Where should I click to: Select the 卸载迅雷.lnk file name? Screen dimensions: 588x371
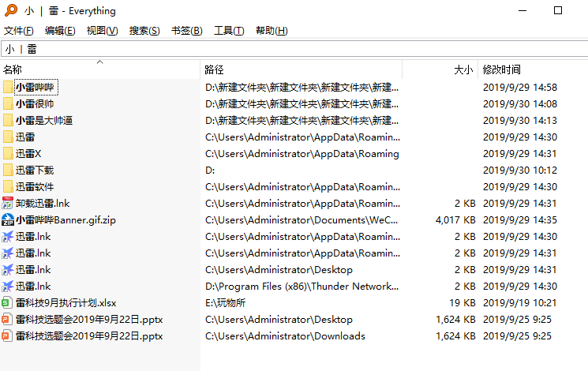(x=43, y=204)
